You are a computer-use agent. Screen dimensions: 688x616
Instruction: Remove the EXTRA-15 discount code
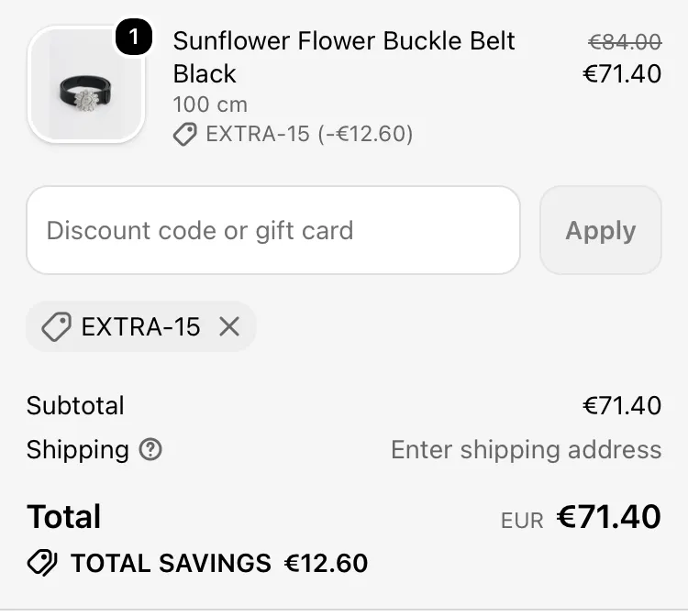229,326
